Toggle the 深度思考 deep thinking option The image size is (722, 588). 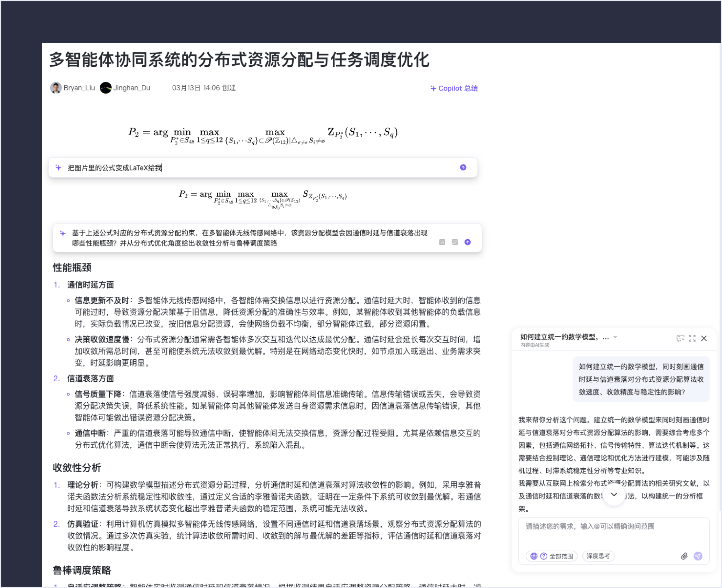[x=598, y=556]
